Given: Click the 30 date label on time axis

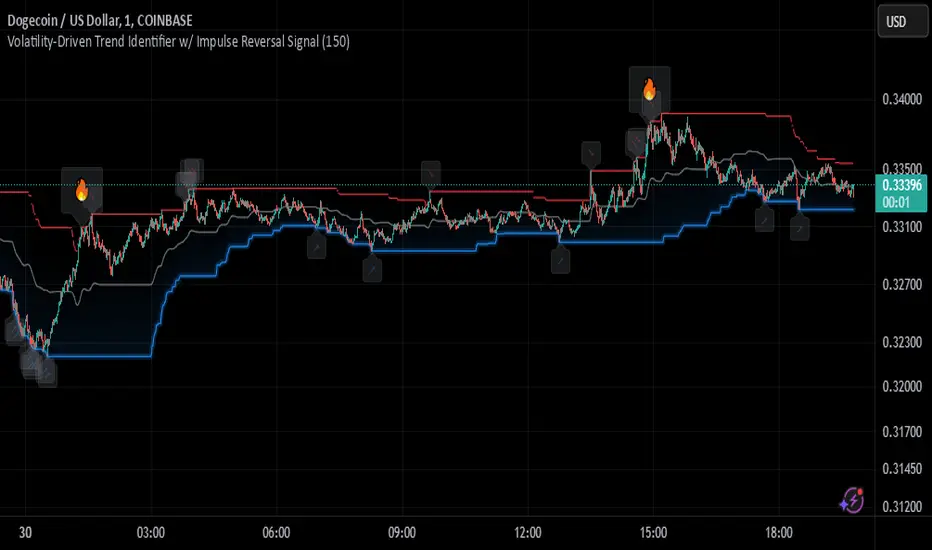Looking at the screenshot, I should pyautogui.click(x=25, y=532).
